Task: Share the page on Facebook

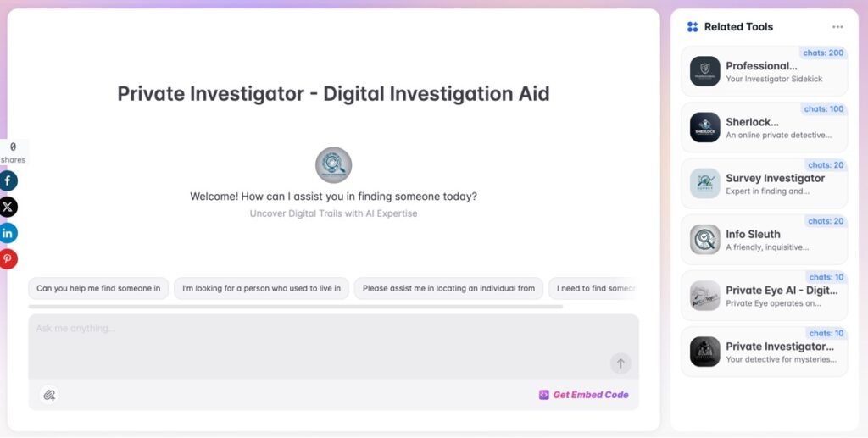Action: 8,180
